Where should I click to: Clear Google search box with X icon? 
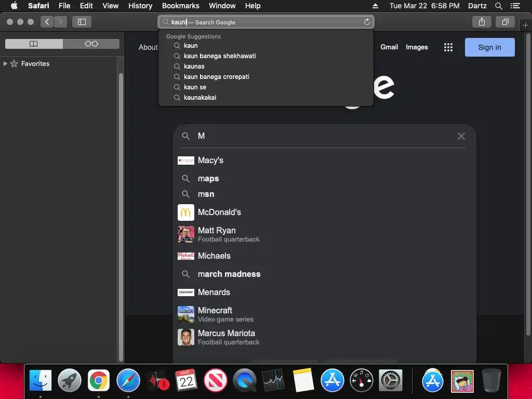click(x=461, y=136)
